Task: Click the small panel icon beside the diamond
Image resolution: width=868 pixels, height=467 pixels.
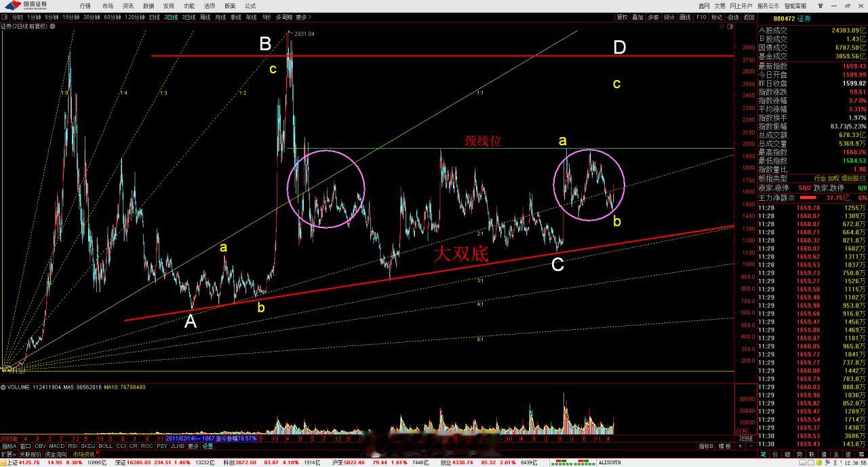Action: click(730, 26)
